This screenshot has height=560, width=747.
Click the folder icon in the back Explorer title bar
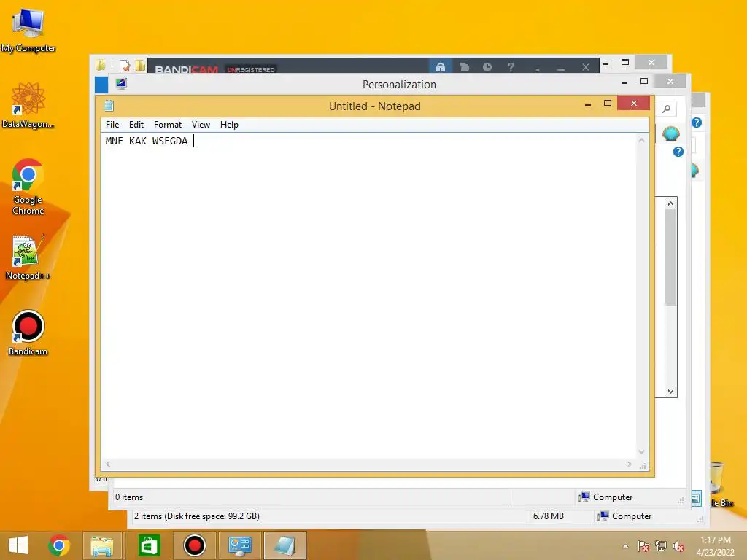[100, 65]
